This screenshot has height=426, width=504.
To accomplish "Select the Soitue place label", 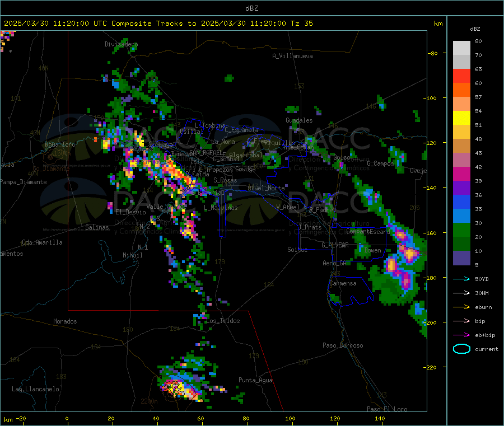I will click(x=297, y=249).
